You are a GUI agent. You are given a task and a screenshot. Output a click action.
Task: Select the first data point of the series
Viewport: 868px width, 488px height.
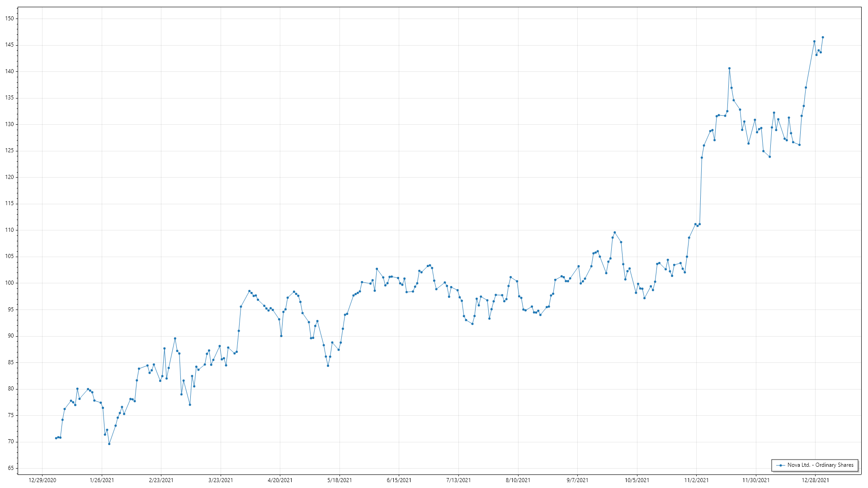coord(56,438)
